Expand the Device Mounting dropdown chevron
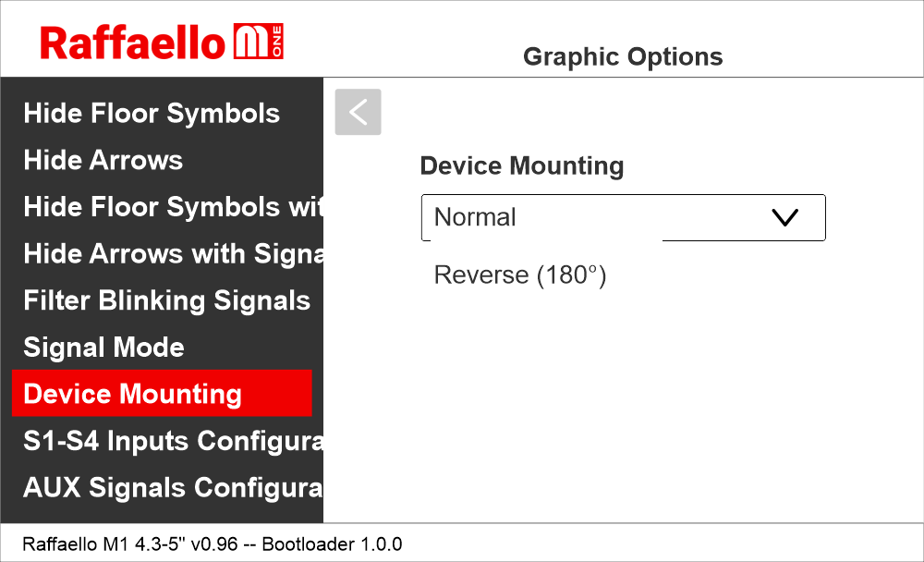 coord(784,217)
